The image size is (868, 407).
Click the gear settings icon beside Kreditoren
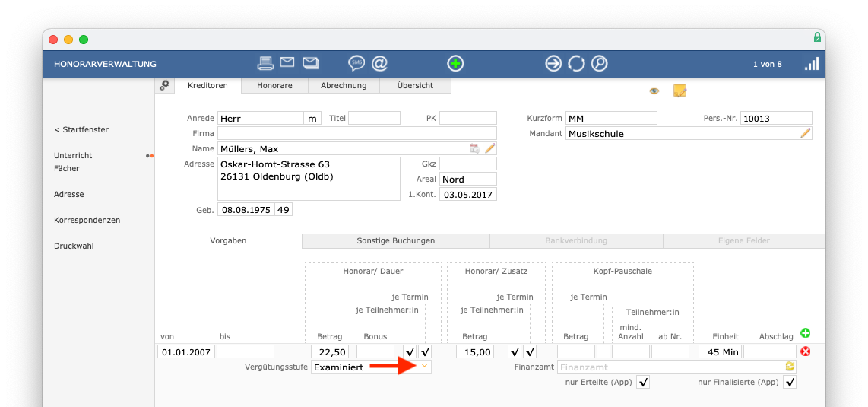tap(164, 85)
